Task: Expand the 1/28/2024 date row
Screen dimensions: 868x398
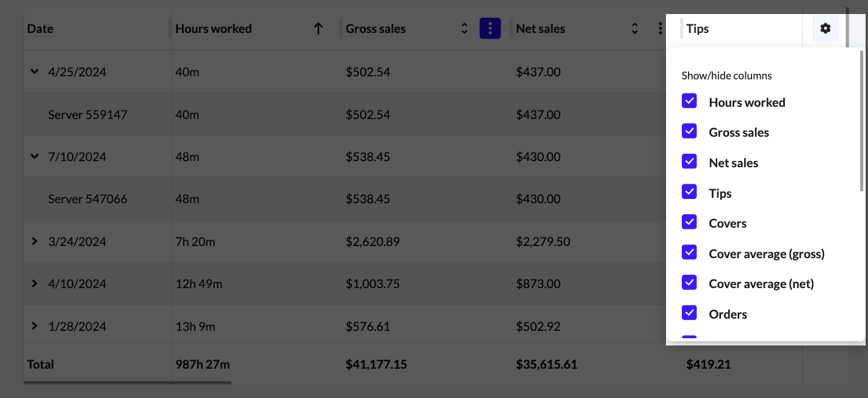Action: 34,325
